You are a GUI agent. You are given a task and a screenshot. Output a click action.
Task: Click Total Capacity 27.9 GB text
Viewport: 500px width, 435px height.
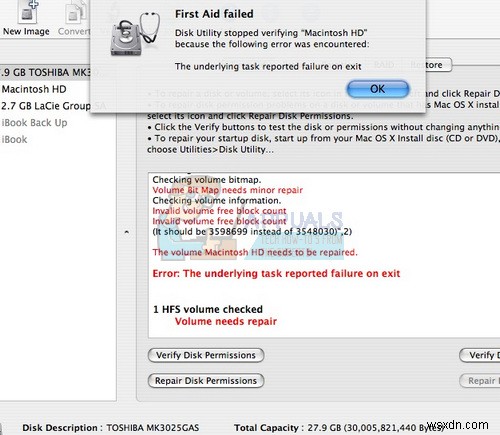point(338,428)
